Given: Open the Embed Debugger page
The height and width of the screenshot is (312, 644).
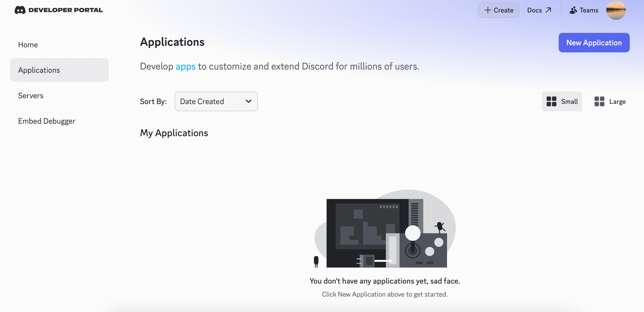Looking at the screenshot, I should click(x=46, y=121).
